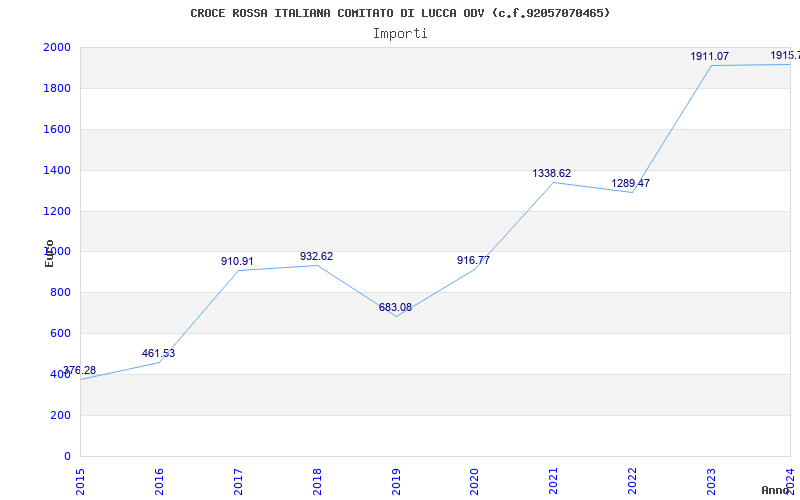800x500 pixels.
Task: Click y-axis value 600
Action: click(x=61, y=333)
